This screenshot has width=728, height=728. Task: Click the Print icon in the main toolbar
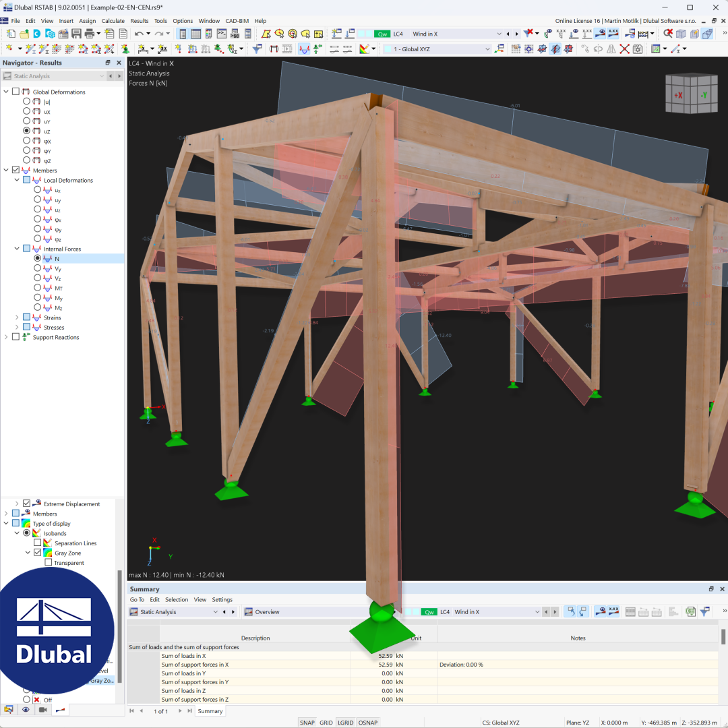[x=88, y=33]
